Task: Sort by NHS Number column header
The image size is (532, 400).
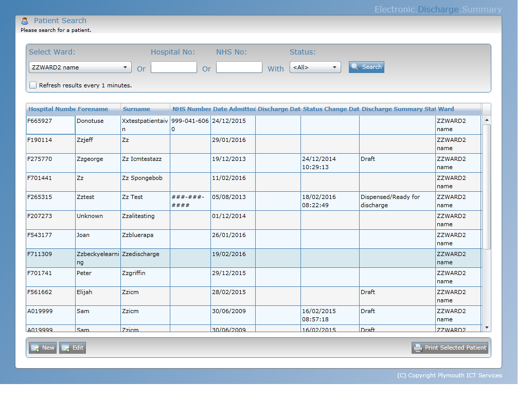Action: coord(190,109)
